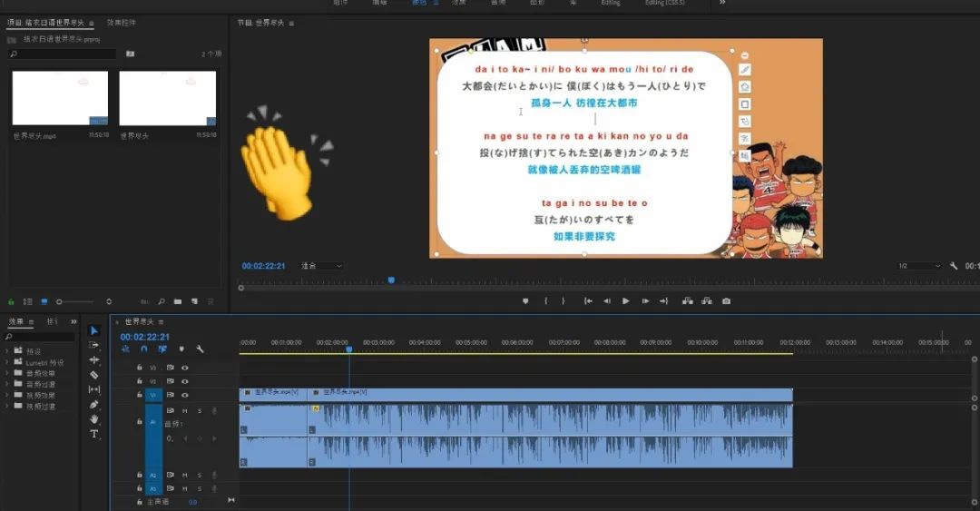Click Mark In bracket button
This screenshot has width=980, height=511.
coord(545,300)
